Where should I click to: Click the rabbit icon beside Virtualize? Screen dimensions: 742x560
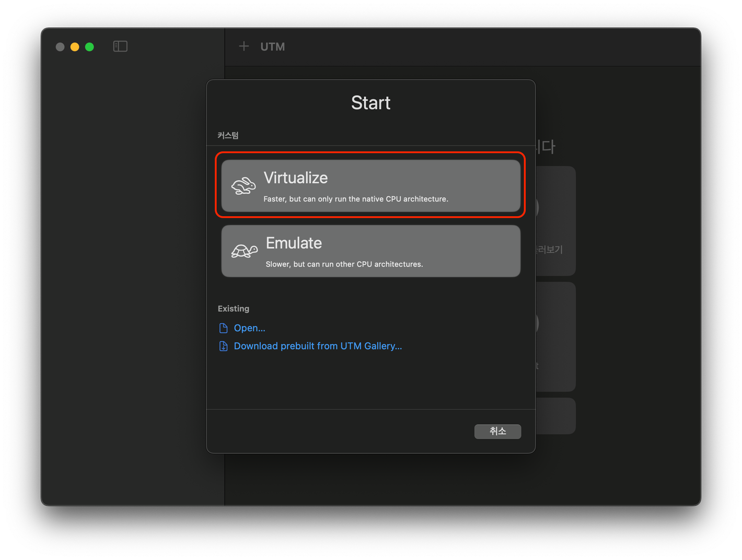click(244, 185)
